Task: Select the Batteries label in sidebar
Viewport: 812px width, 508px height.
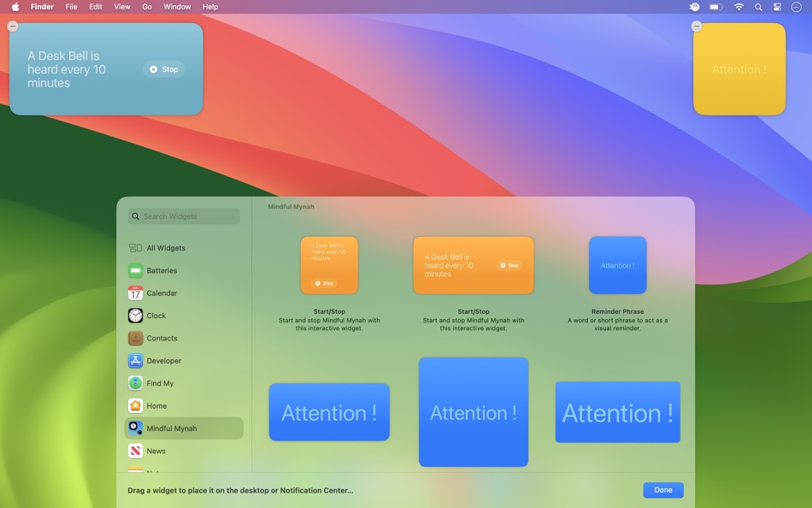Action: click(162, 270)
